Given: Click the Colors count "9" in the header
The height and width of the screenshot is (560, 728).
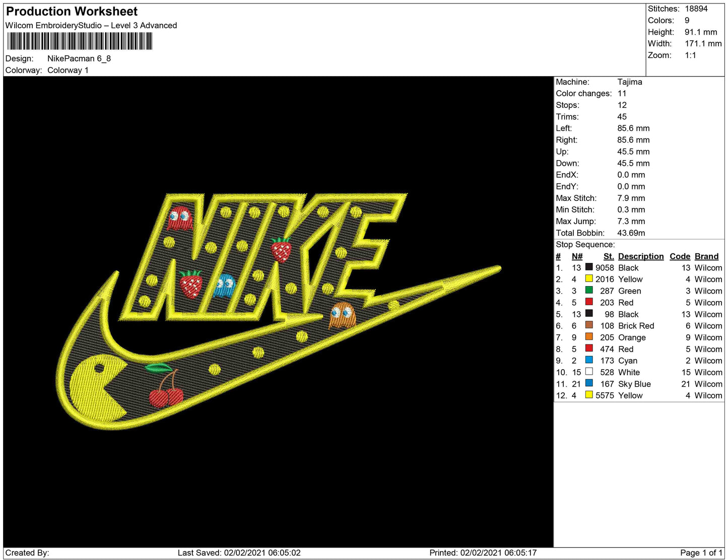Looking at the screenshot, I should [x=687, y=20].
